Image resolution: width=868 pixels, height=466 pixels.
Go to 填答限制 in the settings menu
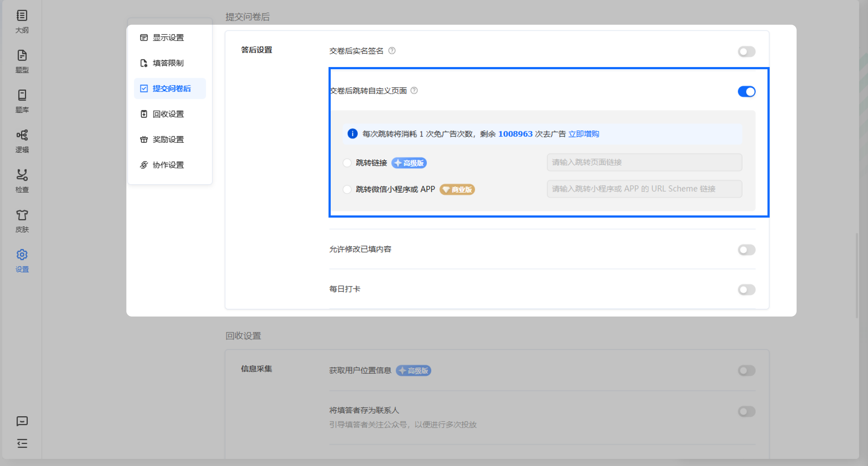pyautogui.click(x=170, y=63)
